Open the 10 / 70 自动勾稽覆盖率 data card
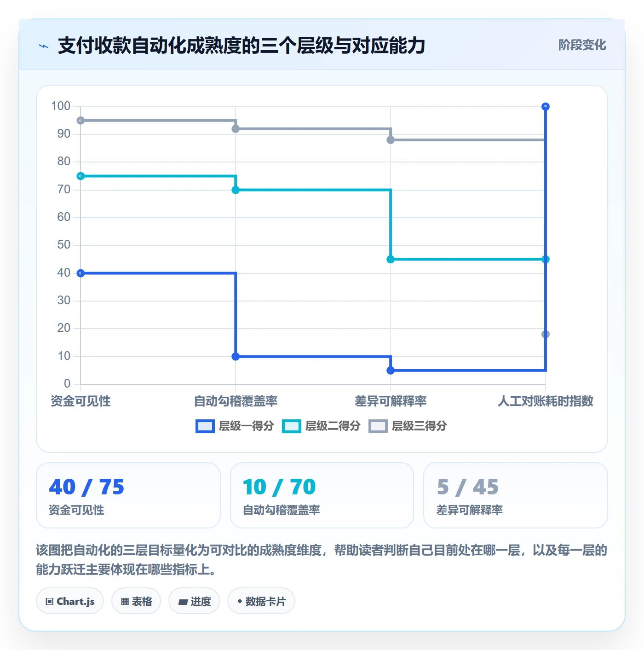 (x=322, y=495)
